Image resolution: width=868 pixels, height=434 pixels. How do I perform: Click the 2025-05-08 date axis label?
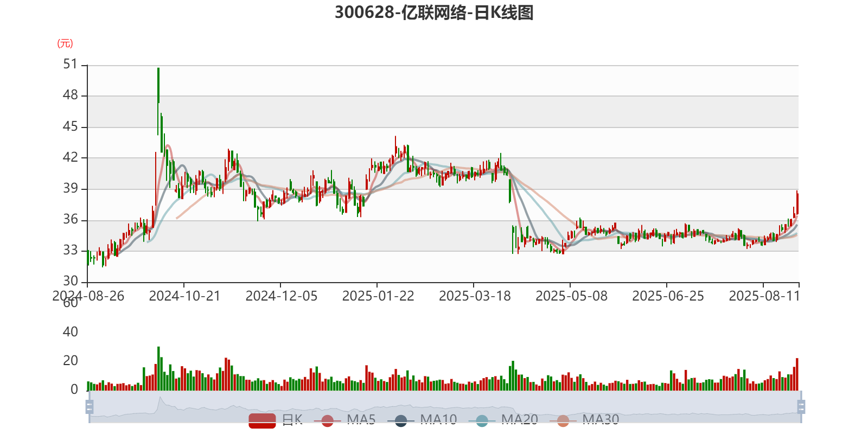[571, 296]
